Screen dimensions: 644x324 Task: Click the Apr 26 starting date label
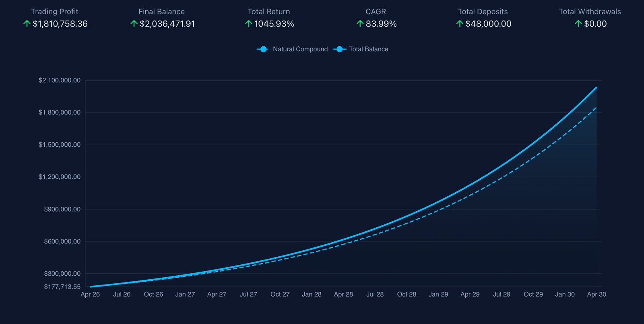(x=90, y=294)
